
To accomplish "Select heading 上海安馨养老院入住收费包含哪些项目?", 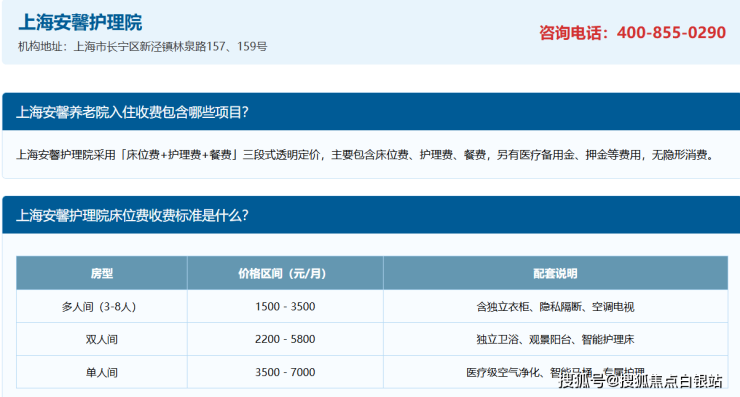I will [x=132, y=112].
